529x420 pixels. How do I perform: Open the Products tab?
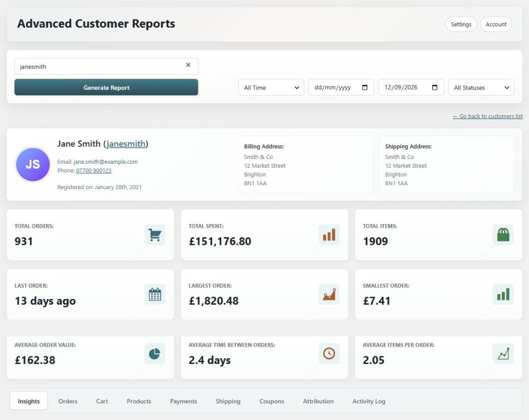(x=139, y=401)
